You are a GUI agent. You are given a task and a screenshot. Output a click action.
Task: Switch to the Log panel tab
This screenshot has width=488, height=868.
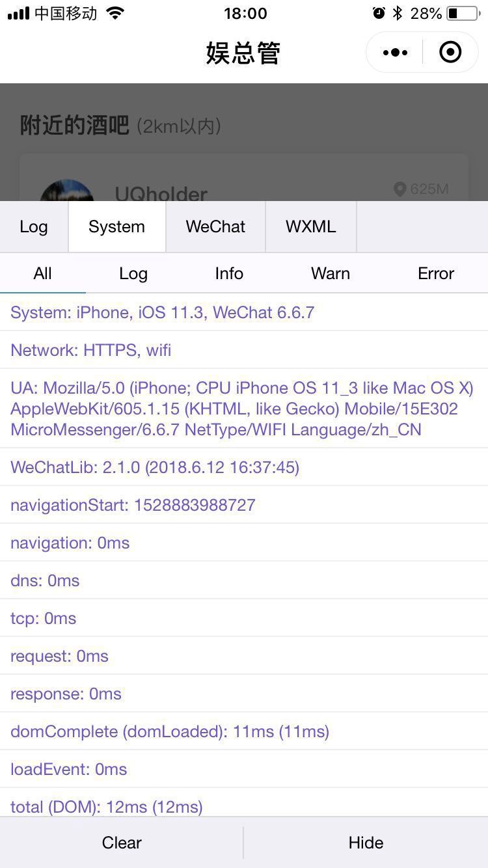[34, 226]
